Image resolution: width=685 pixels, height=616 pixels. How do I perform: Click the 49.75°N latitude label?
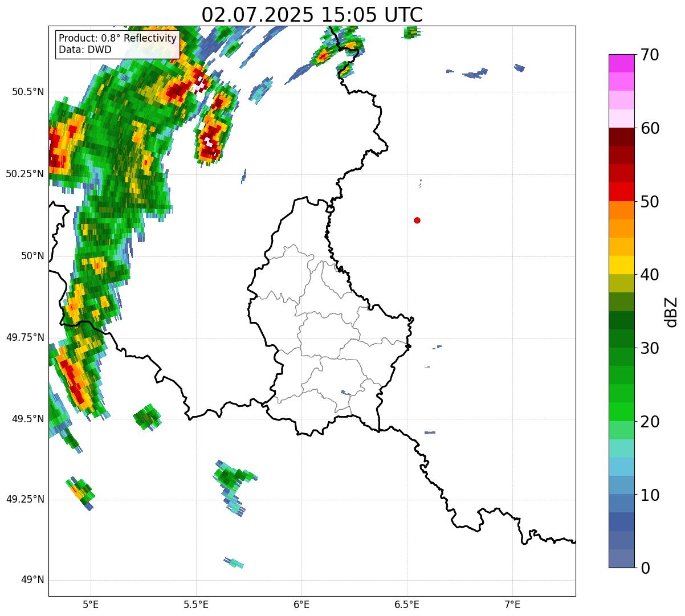tap(25, 337)
